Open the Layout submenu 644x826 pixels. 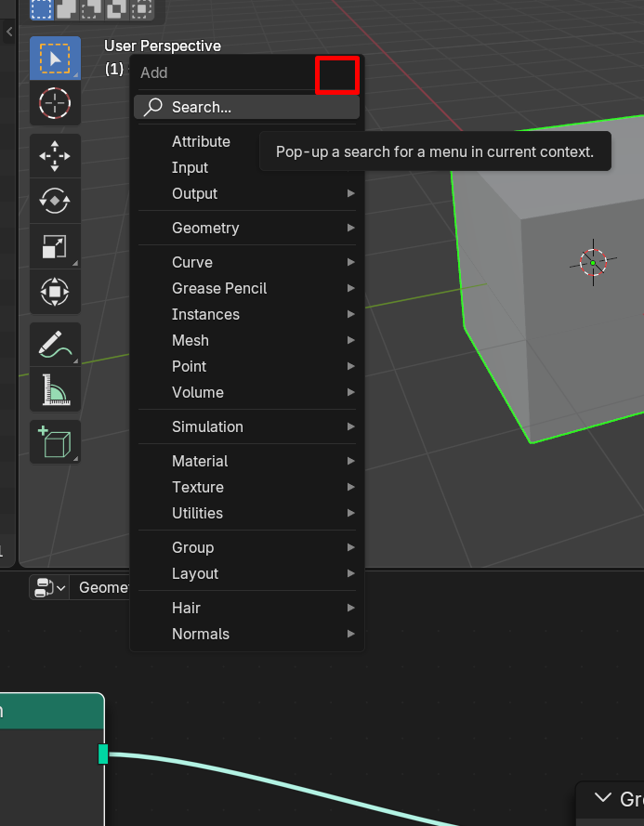coord(246,573)
